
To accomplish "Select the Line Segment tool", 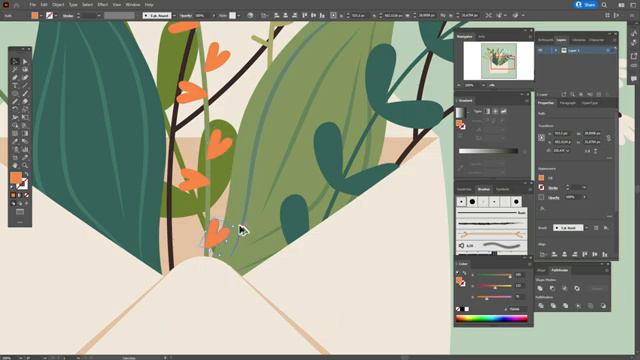I will pos(25,86).
